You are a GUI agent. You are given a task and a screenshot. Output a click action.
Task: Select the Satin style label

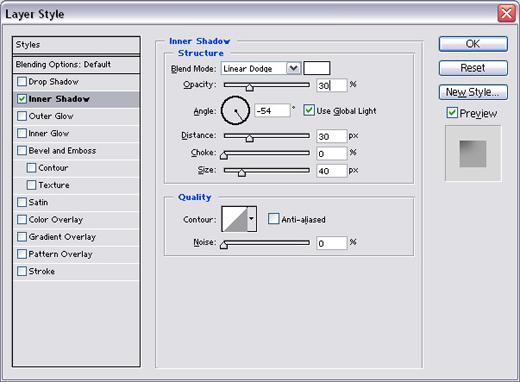38,202
